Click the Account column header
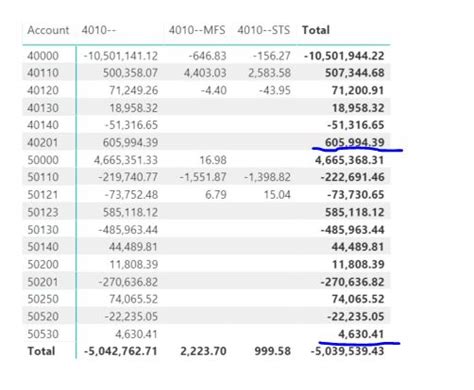Viewport: 474px width, 390px height. 48,30
